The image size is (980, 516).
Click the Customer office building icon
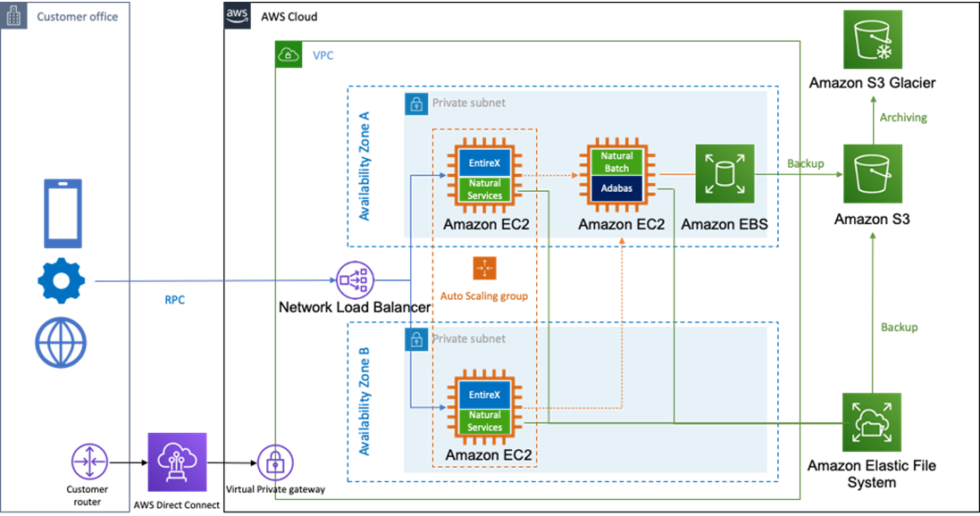13,15
